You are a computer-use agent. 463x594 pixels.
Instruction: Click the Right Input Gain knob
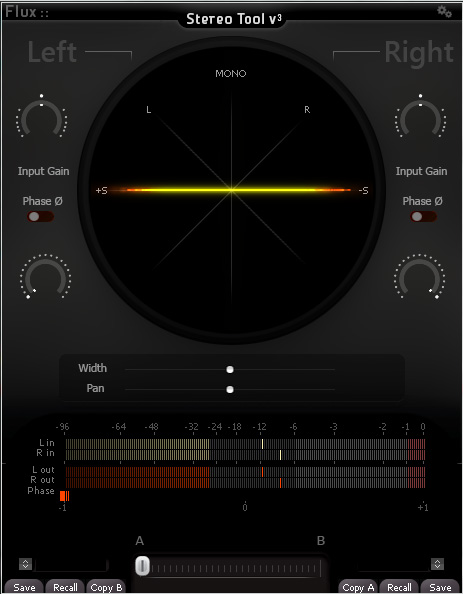pyautogui.click(x=421, y=117)
